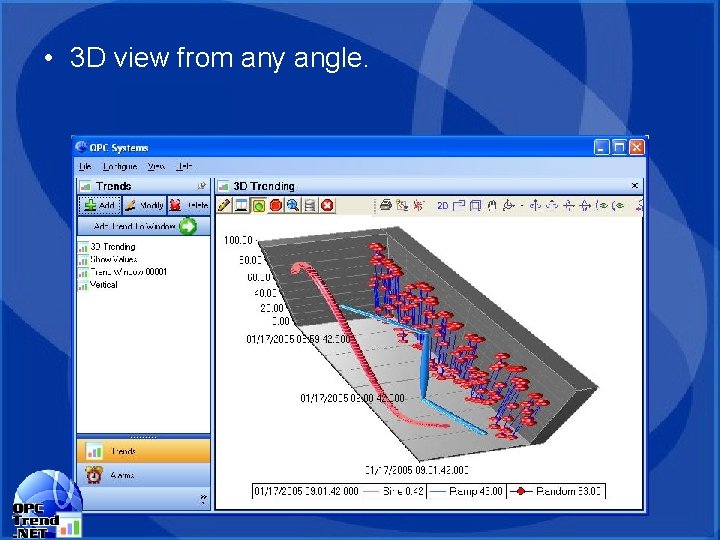This screenshot has width=720, height=540.
Task: Select Vertical in trends list
Action: coord(98,285)
